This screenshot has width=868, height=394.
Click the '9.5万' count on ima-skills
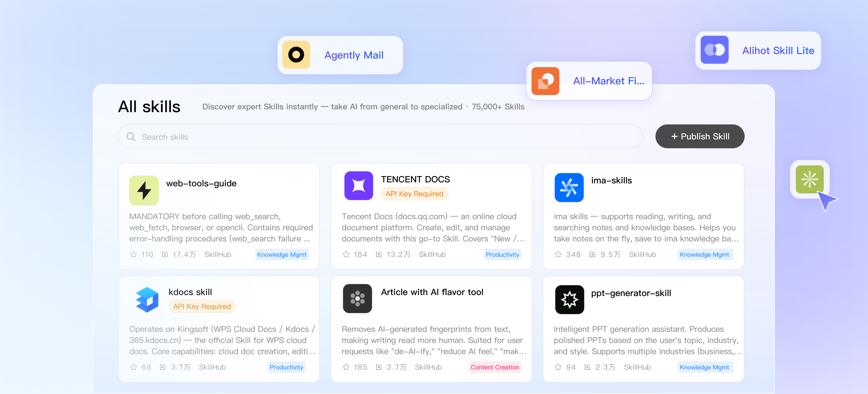click(610, 254)
